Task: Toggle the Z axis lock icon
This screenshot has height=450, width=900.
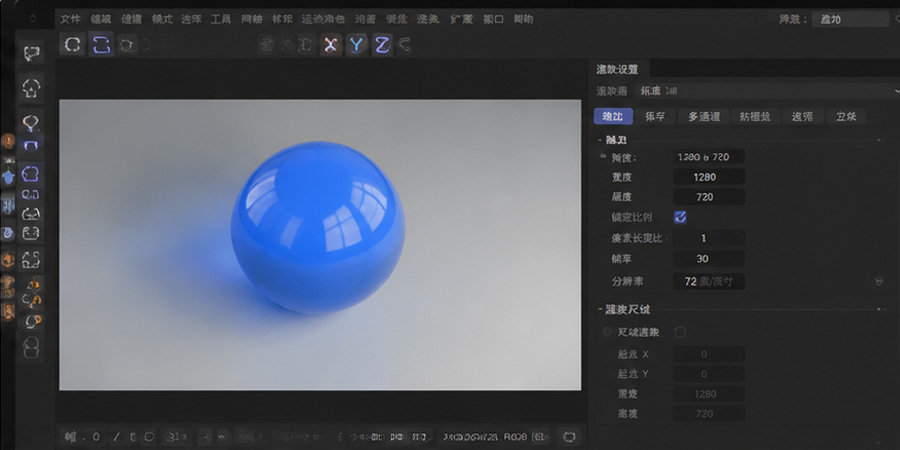Action: pyautogui.click(x=383, y=45)
